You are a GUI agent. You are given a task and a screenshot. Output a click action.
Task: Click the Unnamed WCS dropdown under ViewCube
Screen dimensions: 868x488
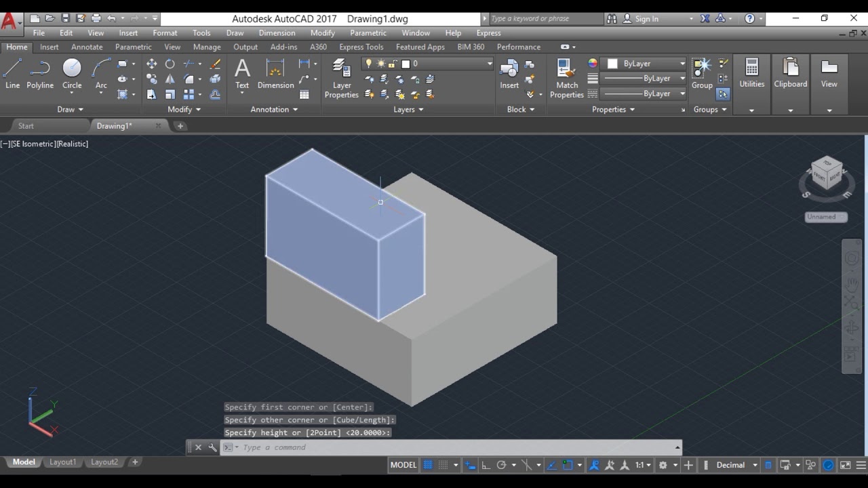(x=826, y=217)
